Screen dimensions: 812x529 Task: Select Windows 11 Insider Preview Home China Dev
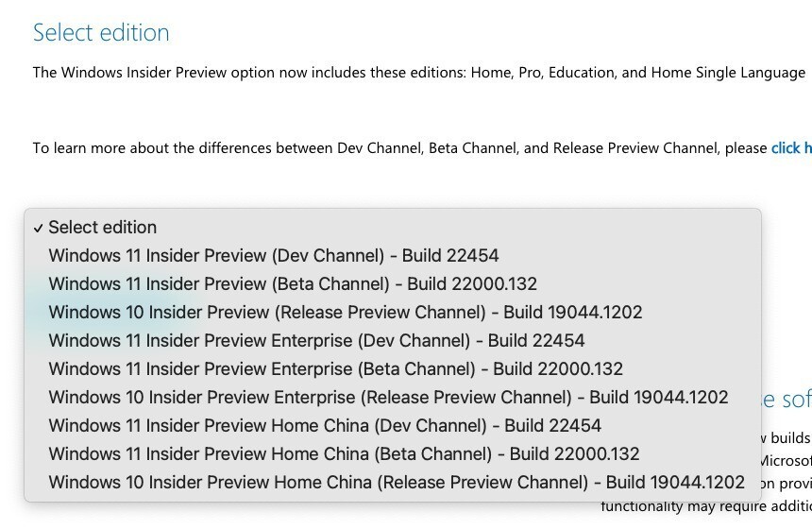tap(325, 426)
